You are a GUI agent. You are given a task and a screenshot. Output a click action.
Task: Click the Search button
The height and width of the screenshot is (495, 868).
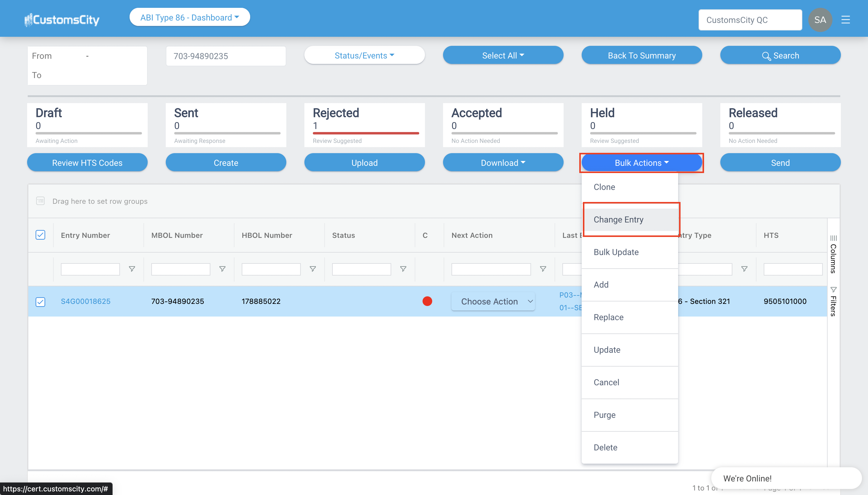pyautogui.click(x=780, y=55)
